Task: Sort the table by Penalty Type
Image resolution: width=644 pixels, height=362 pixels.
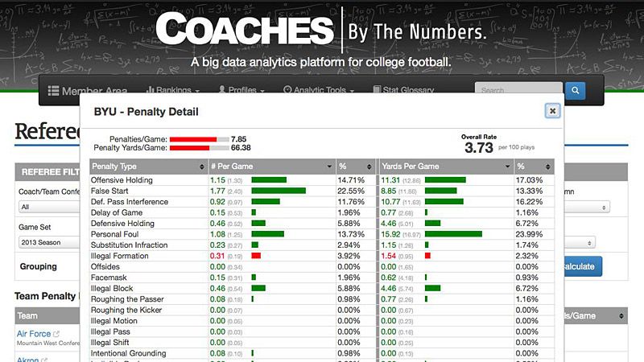Action: 202,167
